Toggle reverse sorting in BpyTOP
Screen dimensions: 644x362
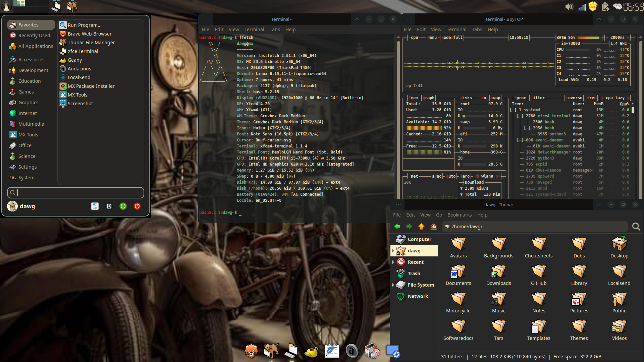coord(575,98)
